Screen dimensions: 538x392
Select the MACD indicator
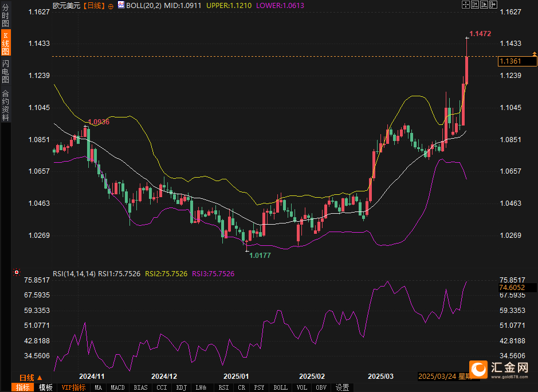[x=117, y=387]
